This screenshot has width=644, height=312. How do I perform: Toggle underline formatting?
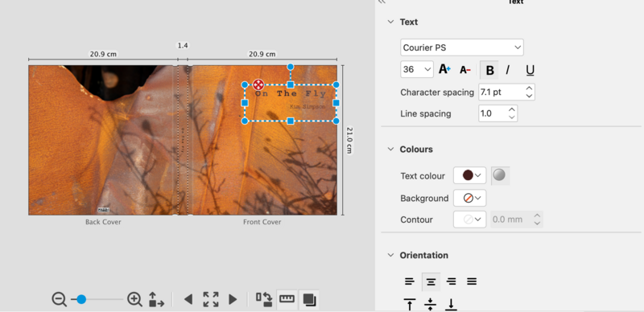click(x=530, y=70)
